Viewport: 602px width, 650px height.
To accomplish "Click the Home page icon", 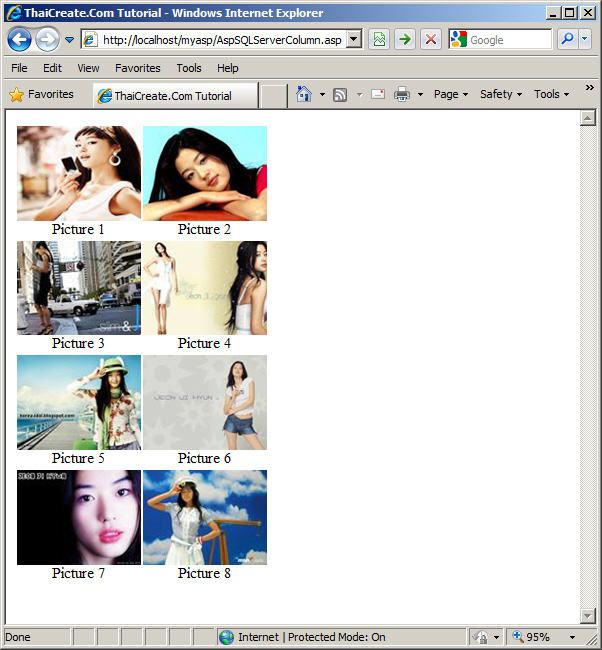I will [x=304, y=94].
